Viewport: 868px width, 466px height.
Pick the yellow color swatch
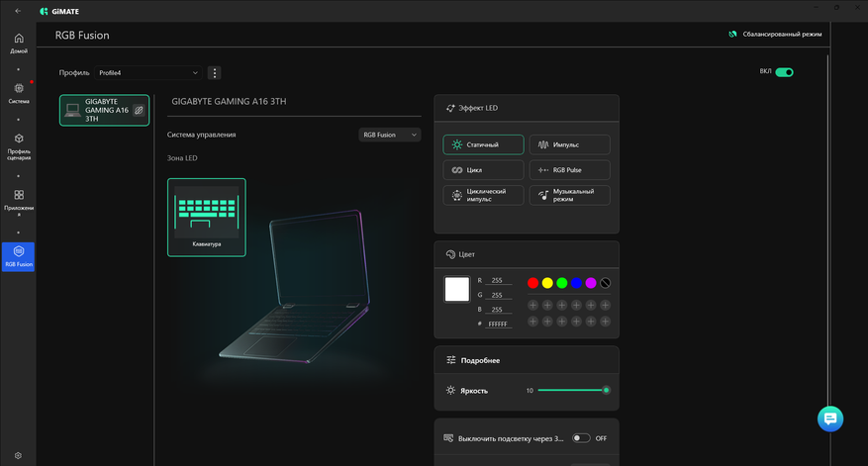pos(547,283)
